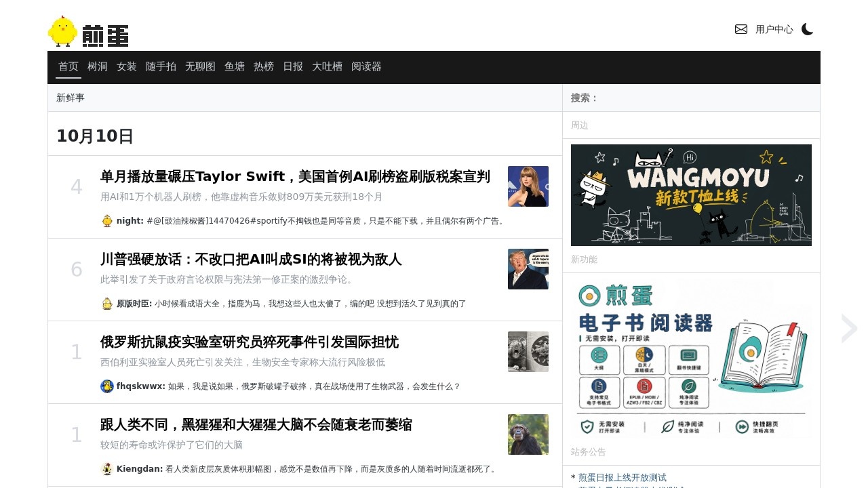868x488 pixels.
Task: Click the 10月10日 date heading
Action: tap(95, 136)
